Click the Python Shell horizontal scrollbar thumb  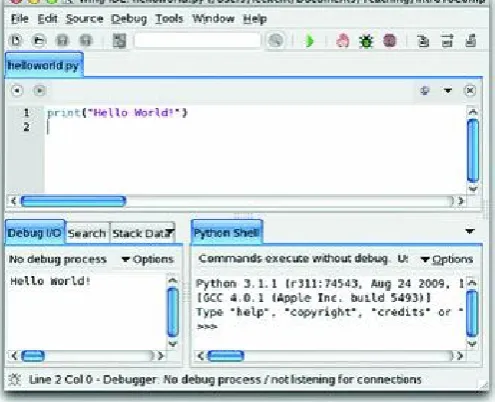point(226,356)
